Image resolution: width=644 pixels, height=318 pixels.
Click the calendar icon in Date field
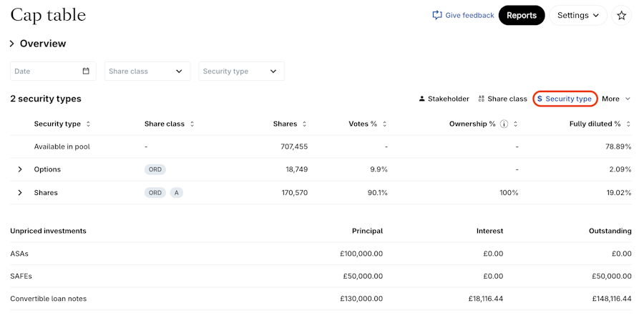coord(86,71)
